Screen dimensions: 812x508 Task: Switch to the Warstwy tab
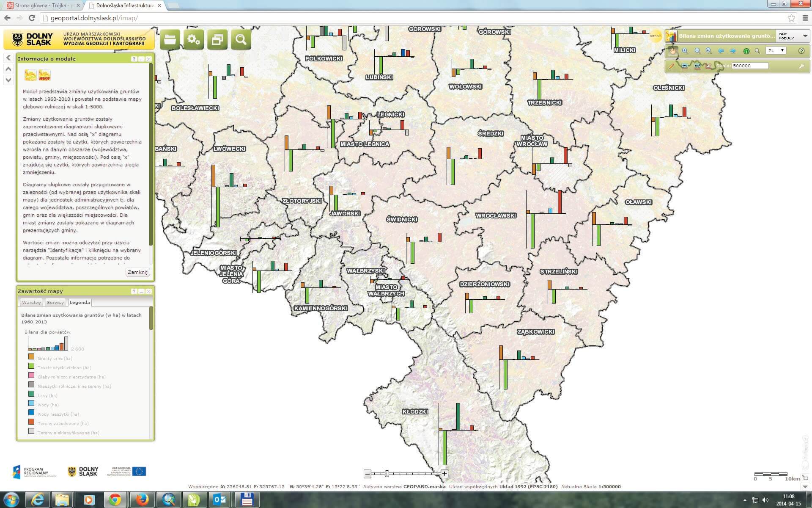[x=32, y=302]
